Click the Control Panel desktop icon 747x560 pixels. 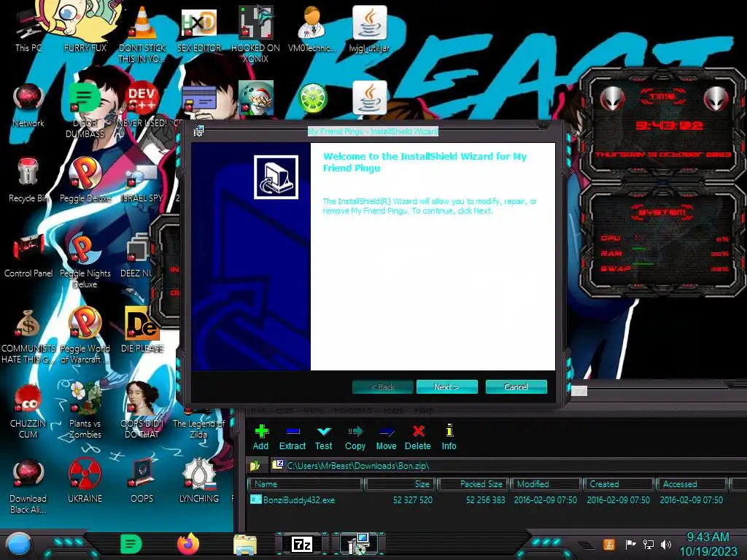tap(28, 256)
